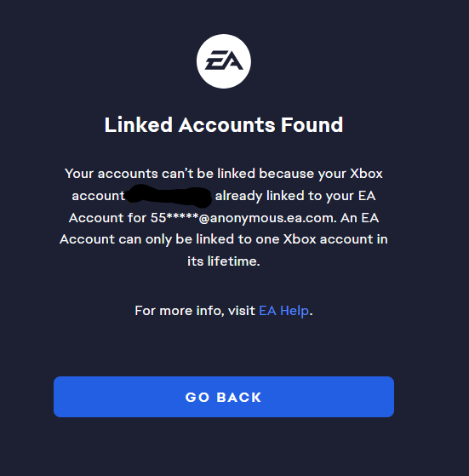Image resolution: width=469 pixels, height=476 pixels.
Task: Click the GO BACK button
Action: click(224, 397)
